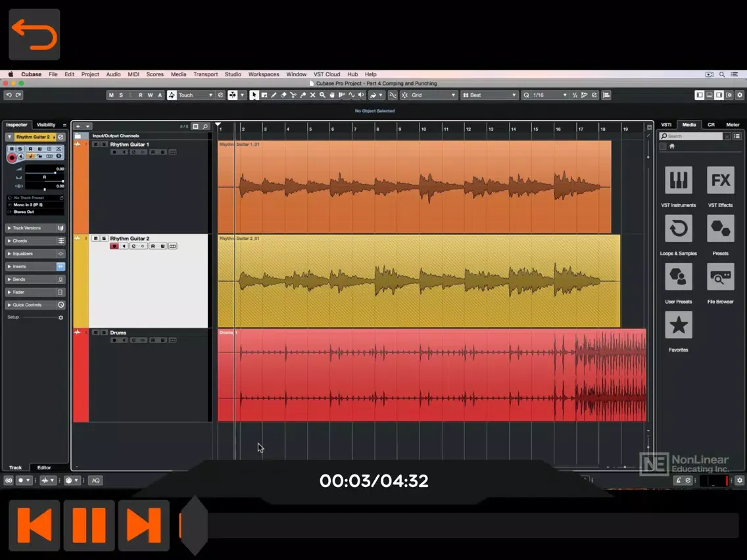Select the Range Selection tool
Screen dimensions: 747x560
coord(264,95)
